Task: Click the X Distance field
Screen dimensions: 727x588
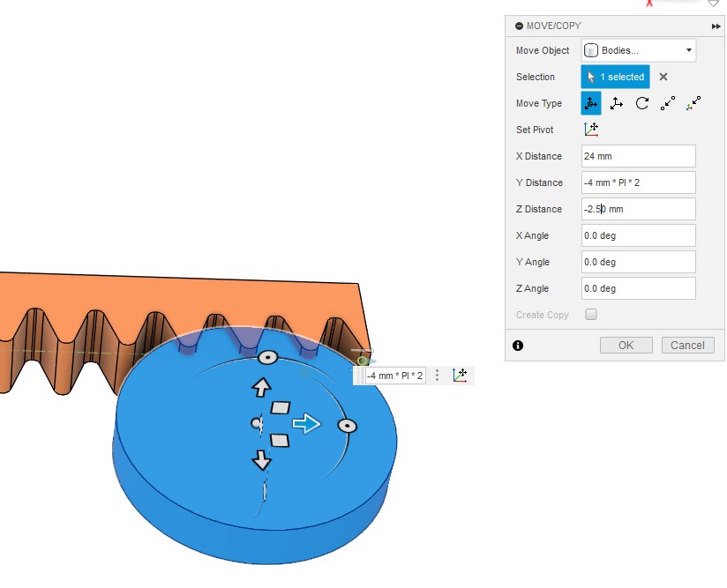Action: pyautogui.click(x=639, y=156)
